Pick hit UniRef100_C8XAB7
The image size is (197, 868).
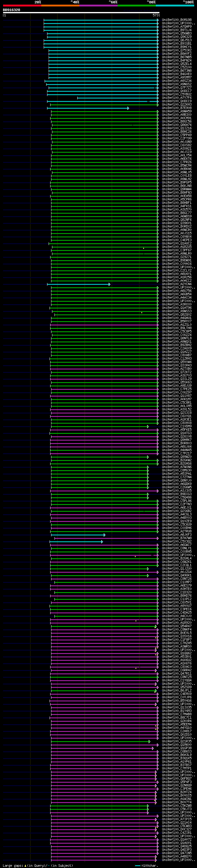click(x=177, y=355)
